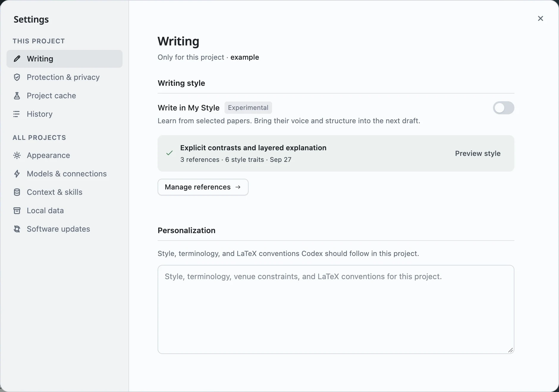This screenshot has height=392, width=559.
Task: Open the Protection & privacy section
Action: pyautogui.click(x=65, y=77)
